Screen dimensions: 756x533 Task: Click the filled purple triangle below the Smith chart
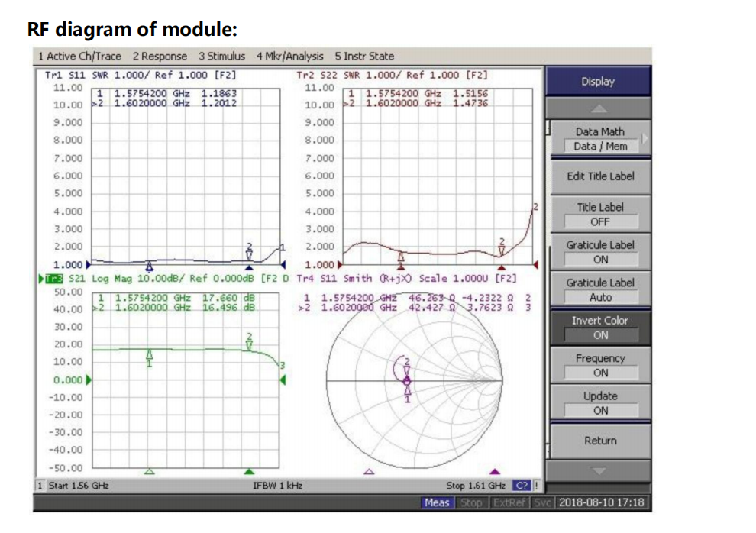coord(495,471)
